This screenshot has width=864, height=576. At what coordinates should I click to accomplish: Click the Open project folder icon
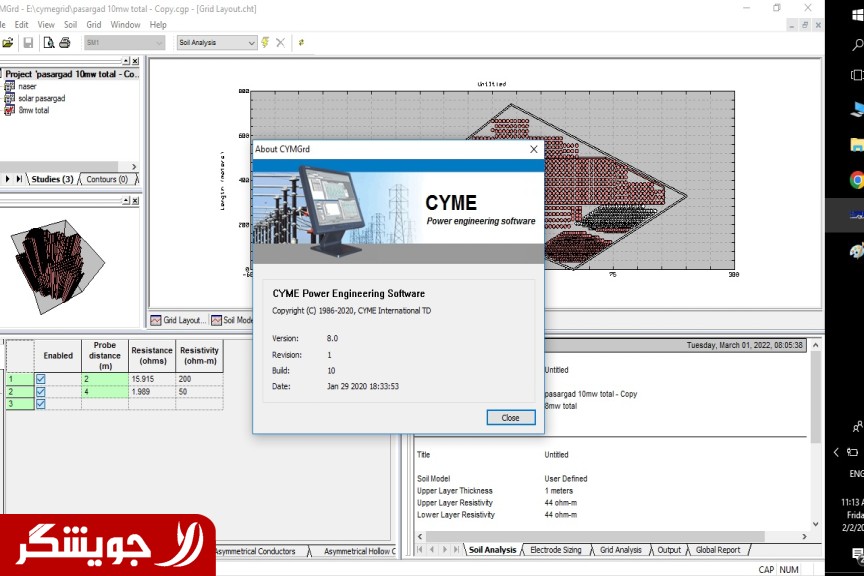8,43
